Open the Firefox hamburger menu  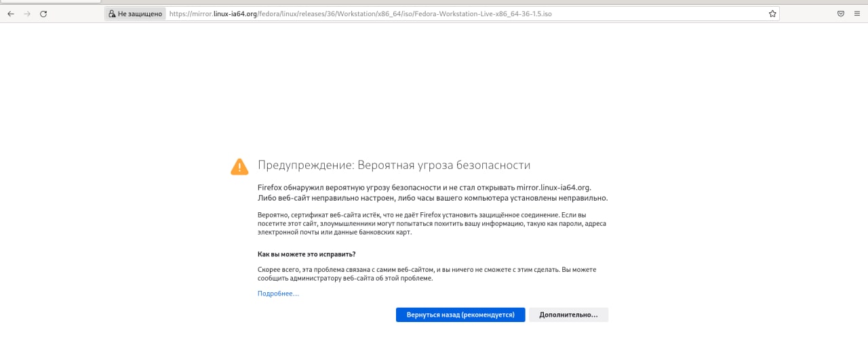click(857, 14)
